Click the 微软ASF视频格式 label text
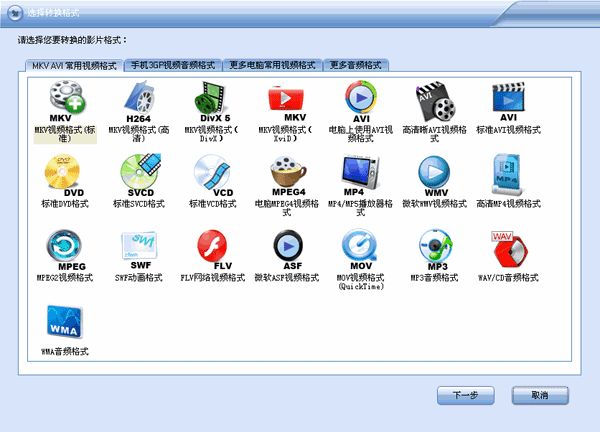The width and height of the screenshot is (600, 432). click(287, 277)
